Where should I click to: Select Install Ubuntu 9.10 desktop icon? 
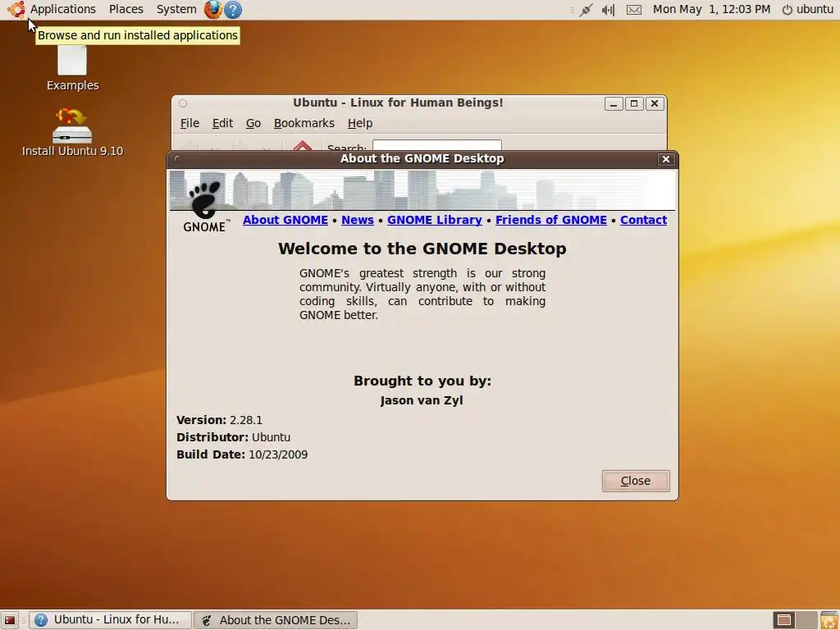point(72,132)
